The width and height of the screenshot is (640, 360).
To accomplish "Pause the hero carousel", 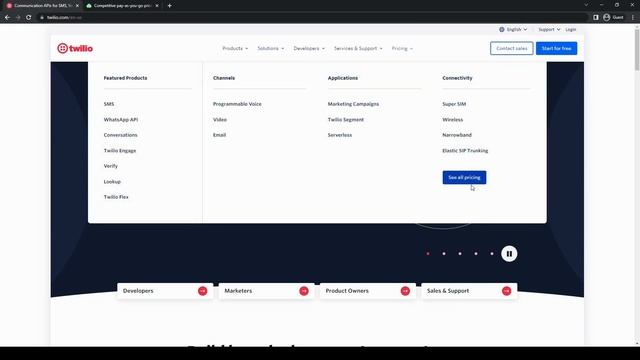I will (509, 254).
